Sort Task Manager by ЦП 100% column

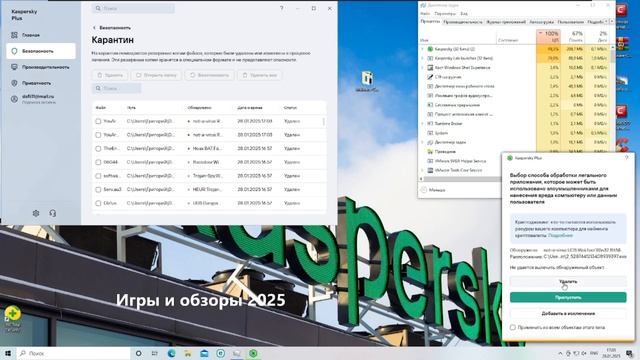point(548,36)
